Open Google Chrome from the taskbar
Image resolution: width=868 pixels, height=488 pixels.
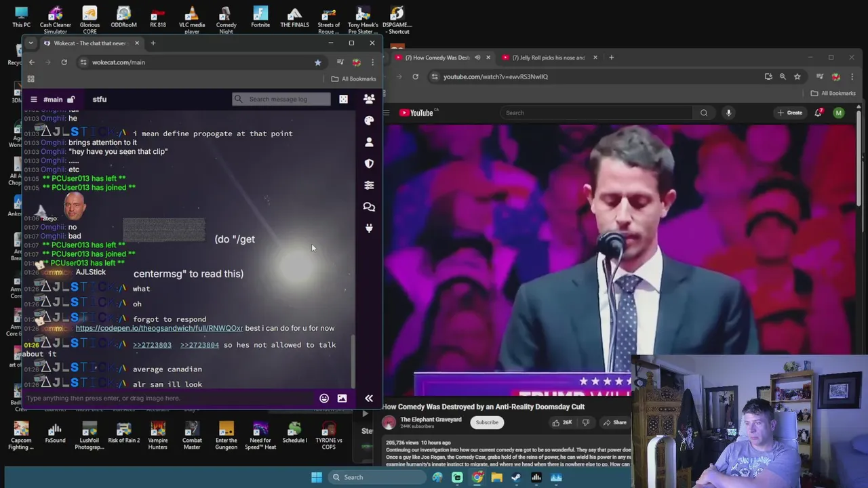click(477, 477)
